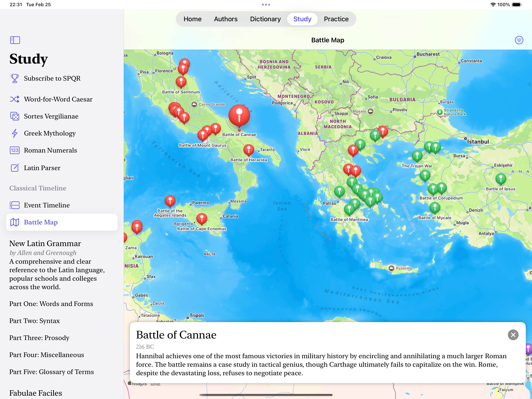Select the Battle of Mycale green pin
Viewport: 532px width, 399px height.
coord(435,208)
